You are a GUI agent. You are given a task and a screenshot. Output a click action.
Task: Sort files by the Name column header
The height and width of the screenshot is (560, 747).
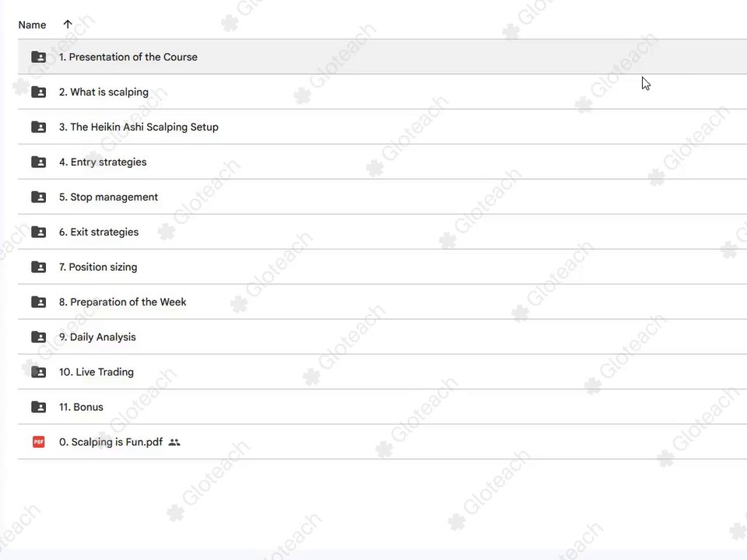coord(33,25)
